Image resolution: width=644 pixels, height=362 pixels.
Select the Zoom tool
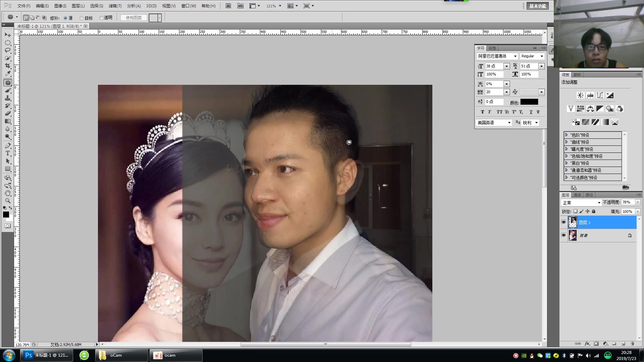coord(8,201)
